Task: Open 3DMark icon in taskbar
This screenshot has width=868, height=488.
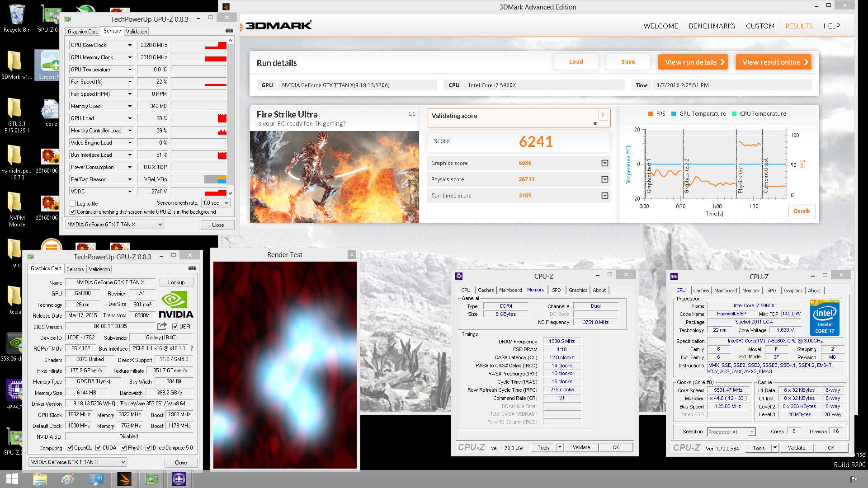Action: 124,479
